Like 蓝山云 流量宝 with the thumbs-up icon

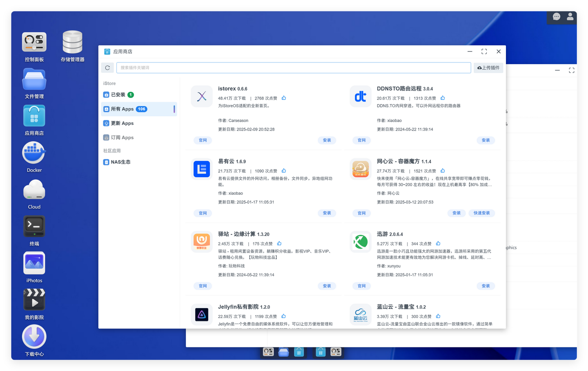coord(438,316)
